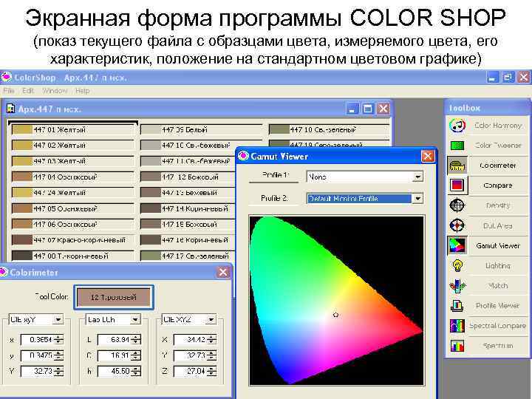Click the C value field 16.91

(x=114, y=355)
